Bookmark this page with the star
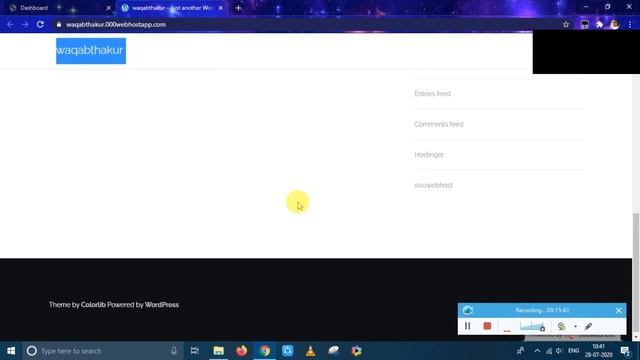This screenshot has width=640, height=360. coord(566,24)
